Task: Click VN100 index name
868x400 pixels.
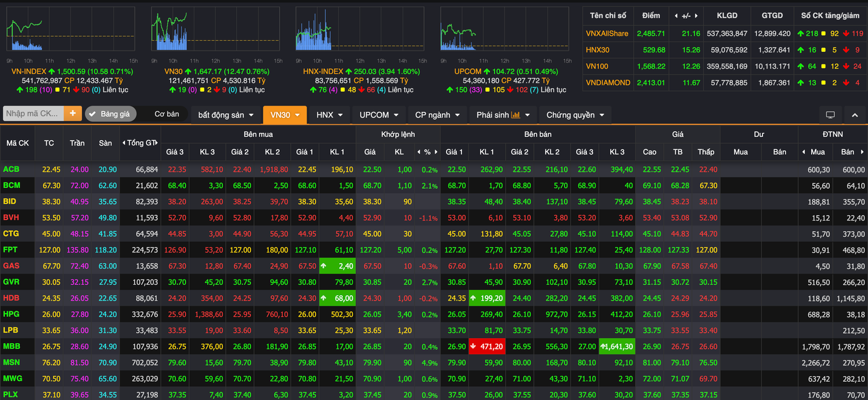Action: coord(597,66)
